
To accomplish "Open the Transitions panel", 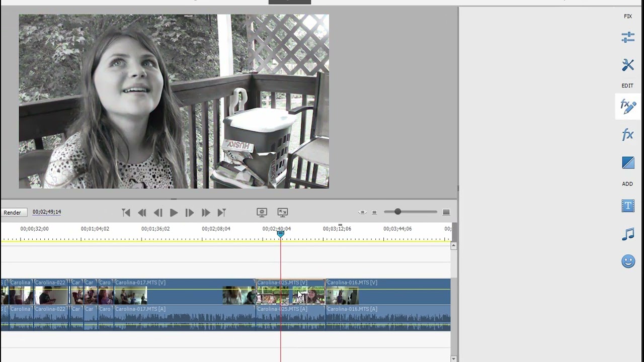I will 628,162.
